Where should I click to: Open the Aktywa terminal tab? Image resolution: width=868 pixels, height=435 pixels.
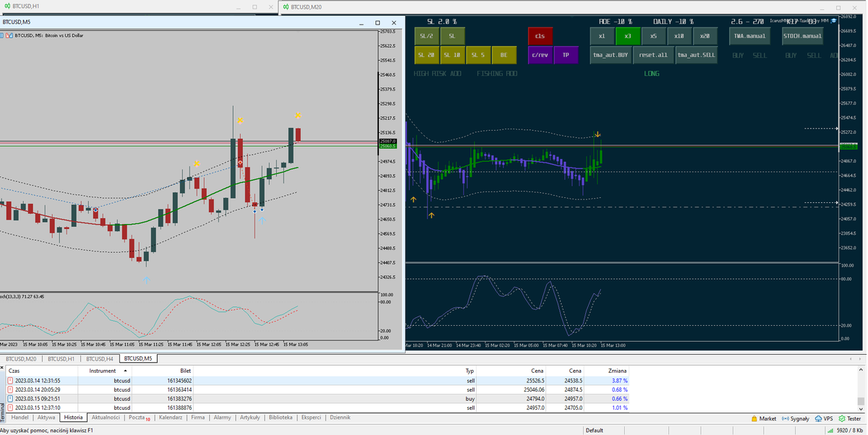(46, 418)
